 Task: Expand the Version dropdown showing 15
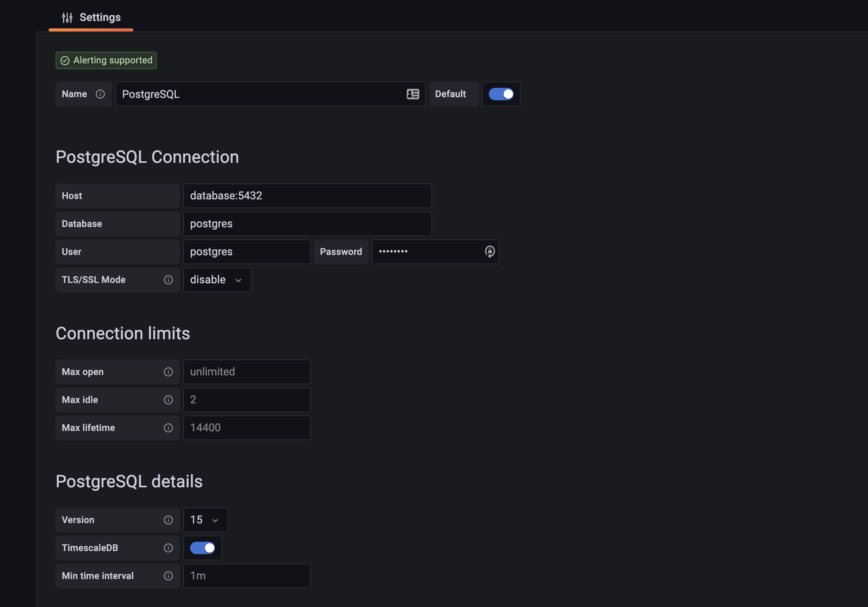(x=205, y=520)
